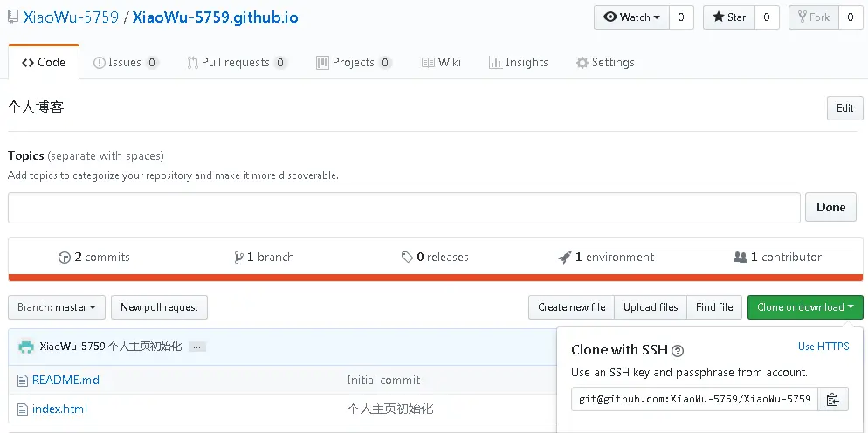Open index.html's commit message 个人主页初始化

point(390,409)
